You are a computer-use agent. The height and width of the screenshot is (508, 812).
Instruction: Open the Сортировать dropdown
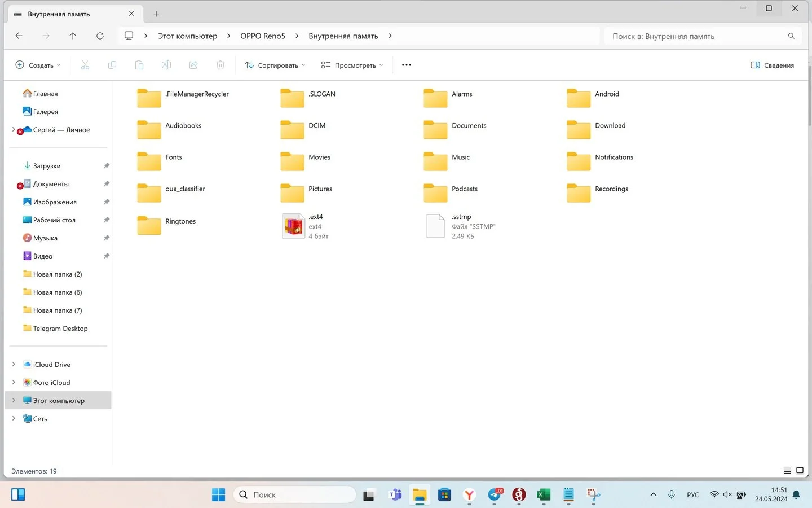(275, 65)
